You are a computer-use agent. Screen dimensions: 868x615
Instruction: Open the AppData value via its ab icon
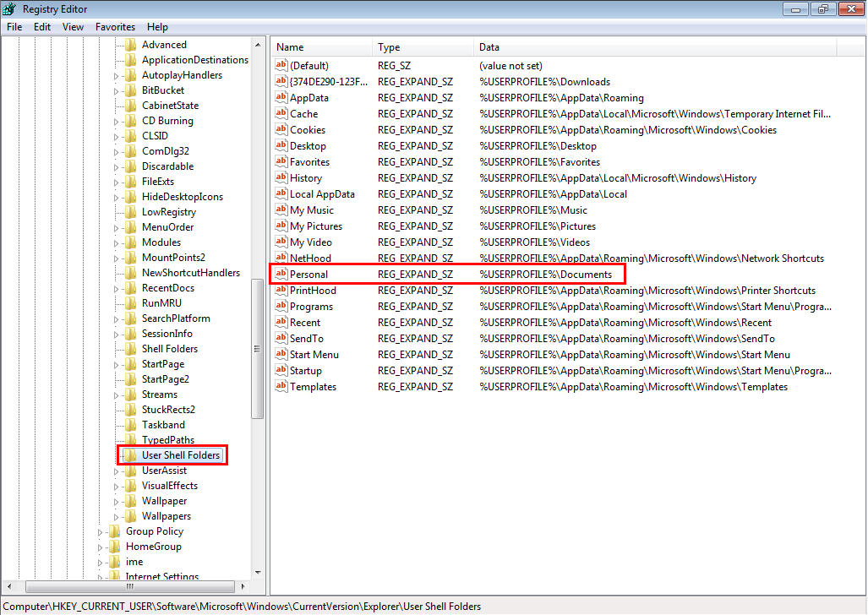(280, 97)
